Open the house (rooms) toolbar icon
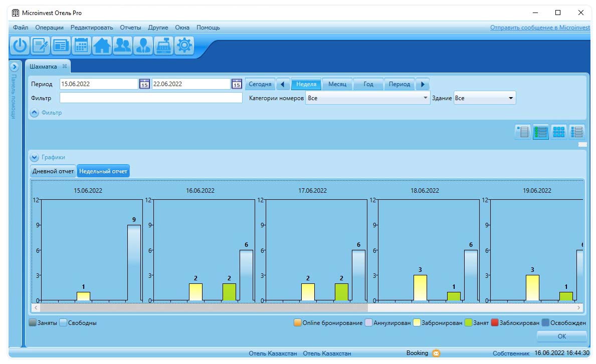Viewport: 596px width, 364px height. point(102,46)
